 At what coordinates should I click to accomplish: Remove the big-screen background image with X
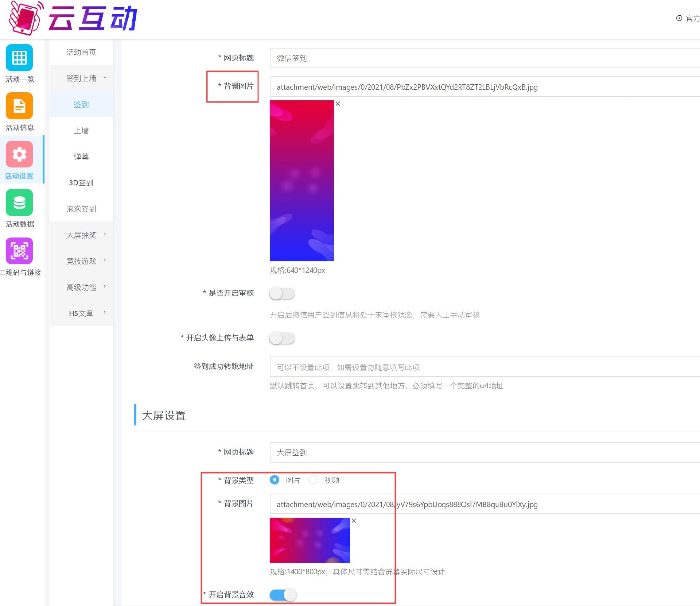pyautogui.click(x=354, y=521)
